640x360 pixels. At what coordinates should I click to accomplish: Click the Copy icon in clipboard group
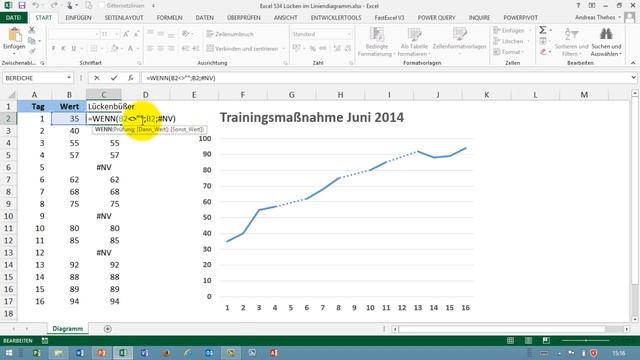[32, 41]
